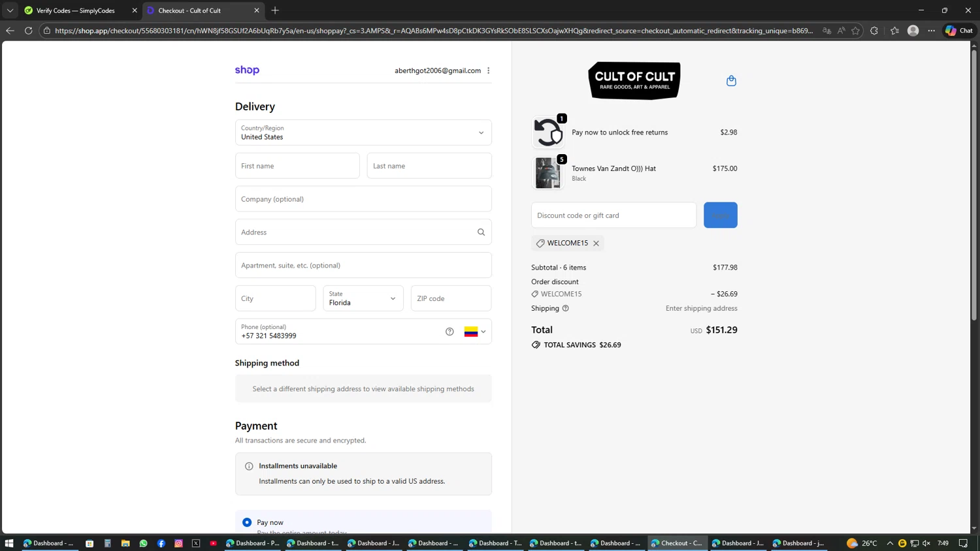Image resolution: width=980 pixels, height=551 pixels.
Task: Show hidden system tray icons
Action: (890, 543)
